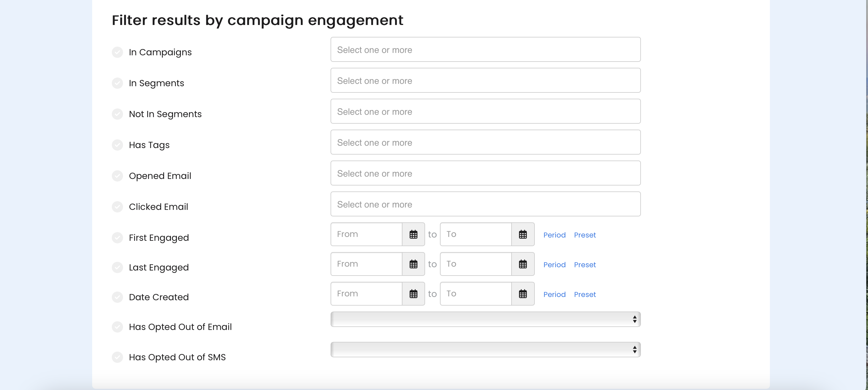The image size is (868, 390).
Task: Enable the Clicked Email filter checkmark
Action: tap(117, 207)
